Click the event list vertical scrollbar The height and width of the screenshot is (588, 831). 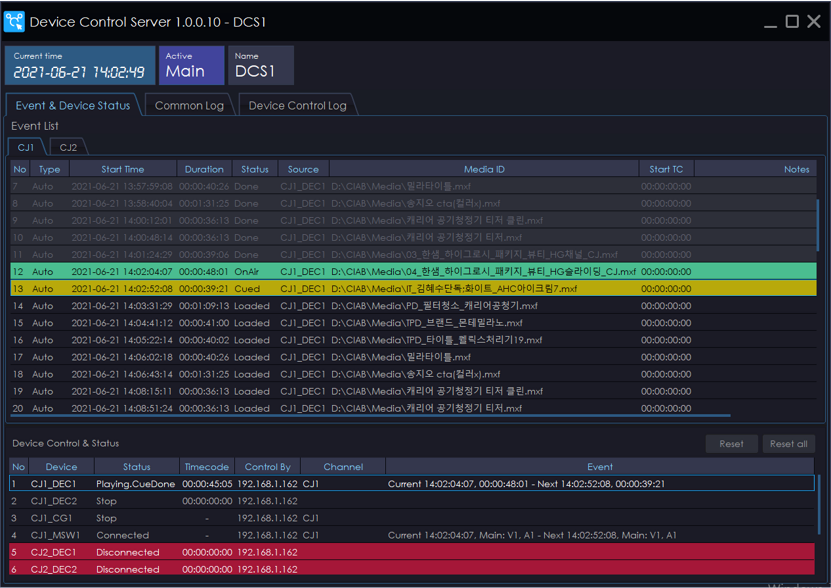pyautogui.click(x=818, y=226)
